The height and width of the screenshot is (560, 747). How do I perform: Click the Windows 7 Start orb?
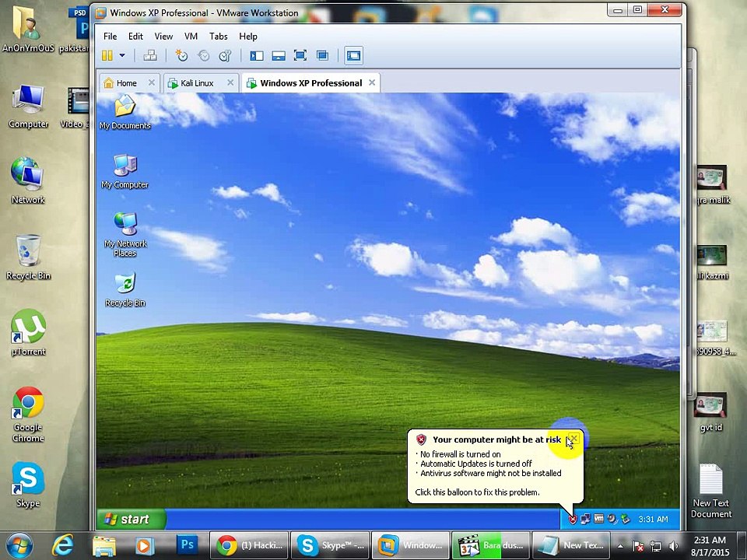tap(19, 546)
